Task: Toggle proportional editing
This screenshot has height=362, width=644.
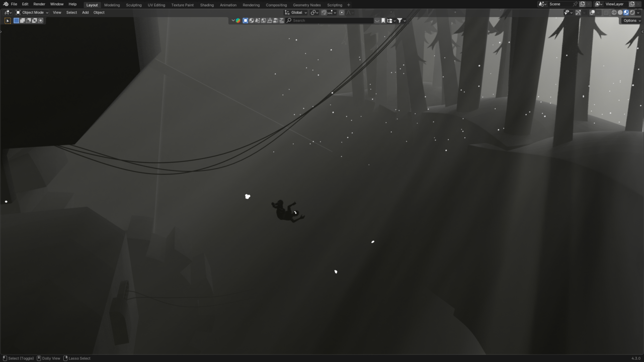Action: tap(342, 13)
